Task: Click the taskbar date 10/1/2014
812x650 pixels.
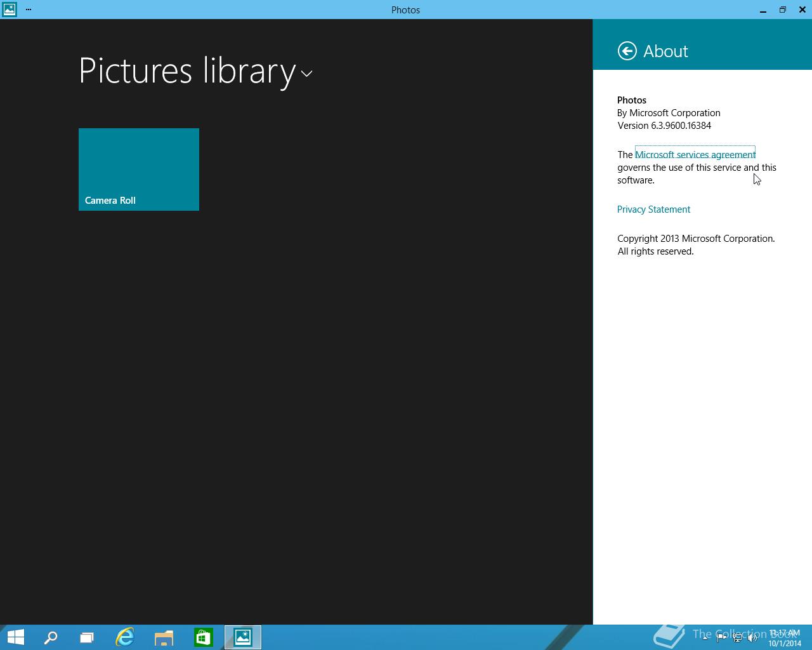Action: click(x=785, y=643)
